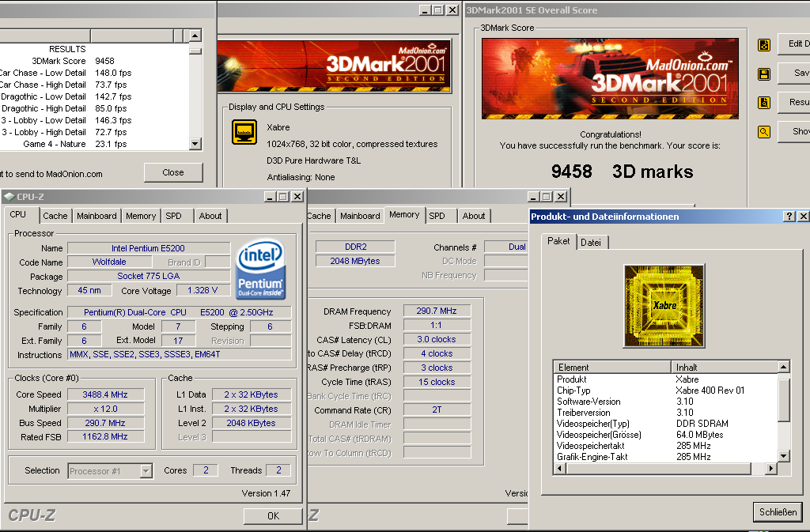Select the SPD tab in left CPU-Z window
Viewport: 810px width, 532px height.
click(173, 216)
